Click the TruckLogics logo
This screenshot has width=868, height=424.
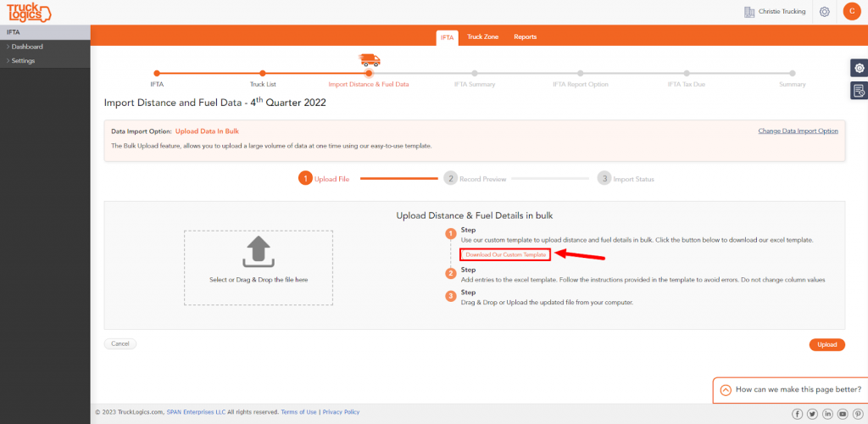click(29, 12)
